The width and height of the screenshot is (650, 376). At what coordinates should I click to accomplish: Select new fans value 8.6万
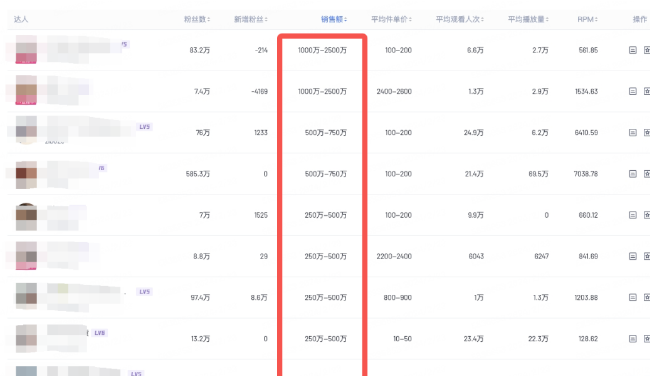click(259, 298)
